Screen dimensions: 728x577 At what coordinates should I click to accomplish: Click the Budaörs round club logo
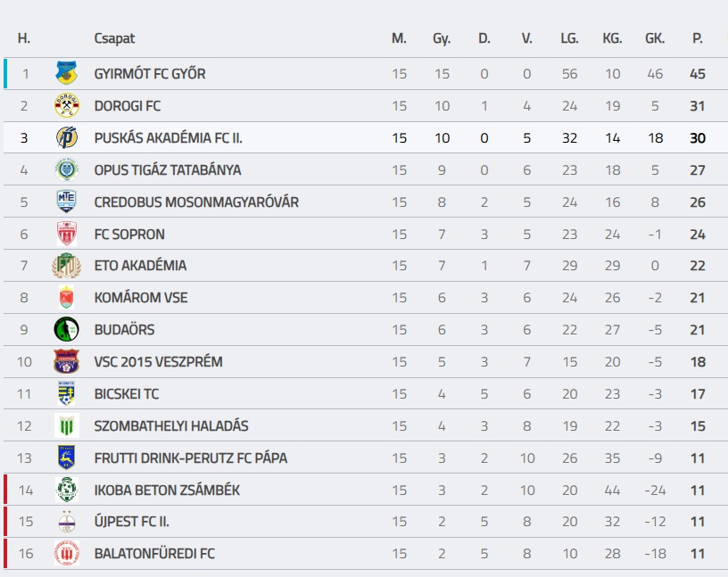tap(67, 330)
